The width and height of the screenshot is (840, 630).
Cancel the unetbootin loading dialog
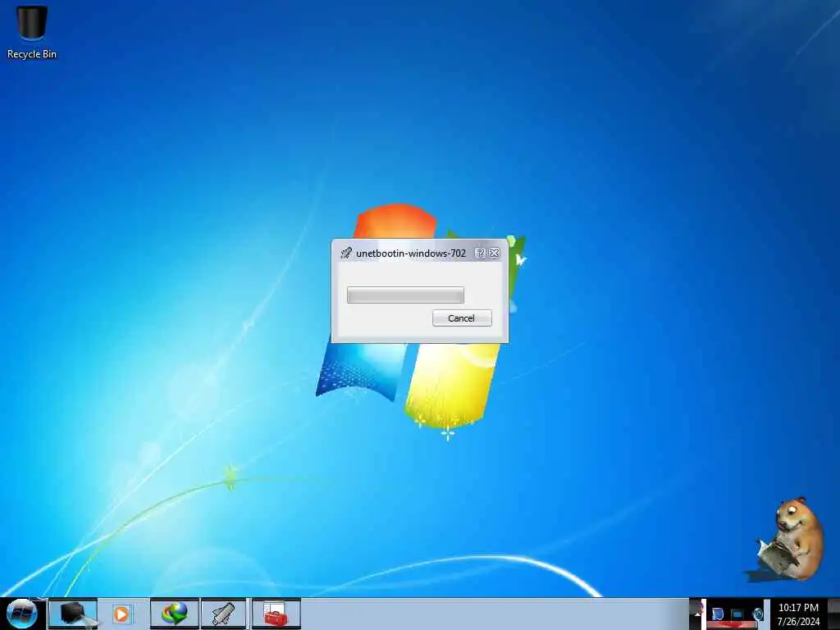[x=461, y=318]
